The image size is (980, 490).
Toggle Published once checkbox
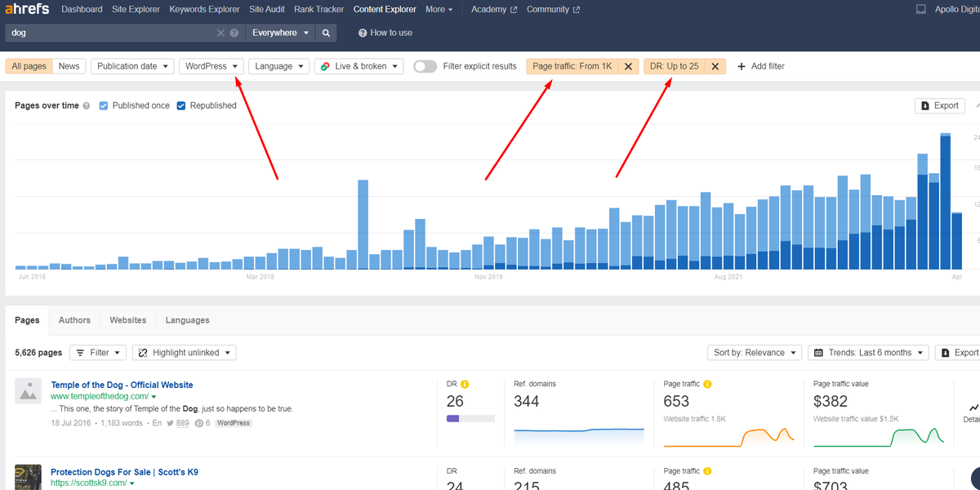[103, 105]
